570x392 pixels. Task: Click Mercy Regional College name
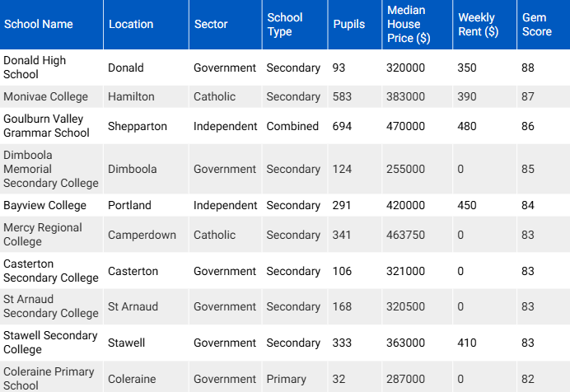pyautogui.click(x=43, y=235)
